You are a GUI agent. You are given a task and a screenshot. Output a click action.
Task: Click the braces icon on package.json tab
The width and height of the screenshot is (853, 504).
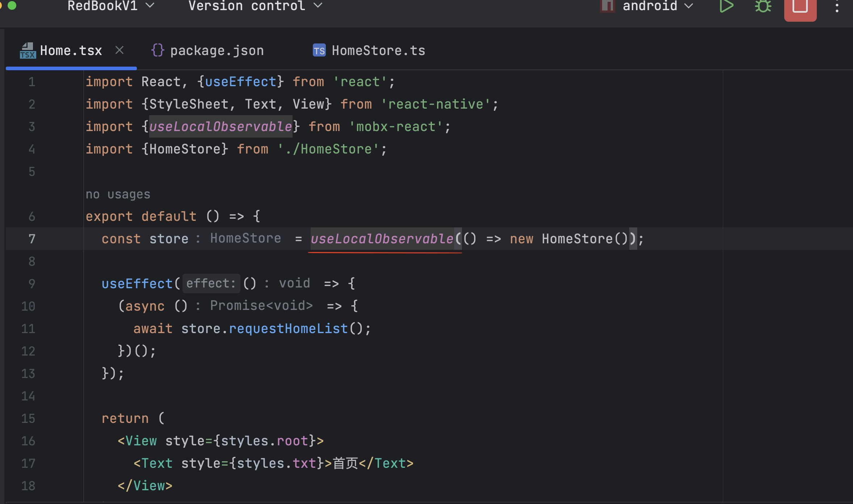[x=158, y=50]
